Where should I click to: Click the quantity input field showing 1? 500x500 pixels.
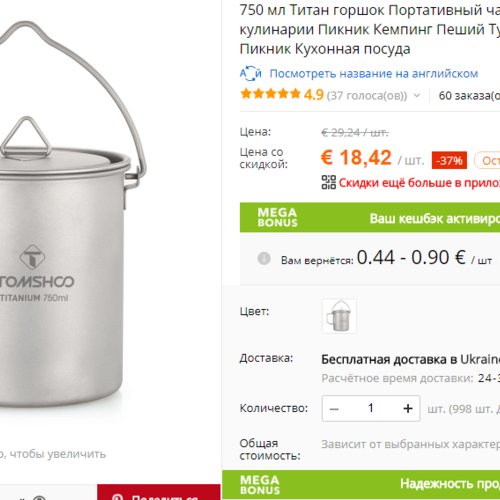[x=371, y=409]
